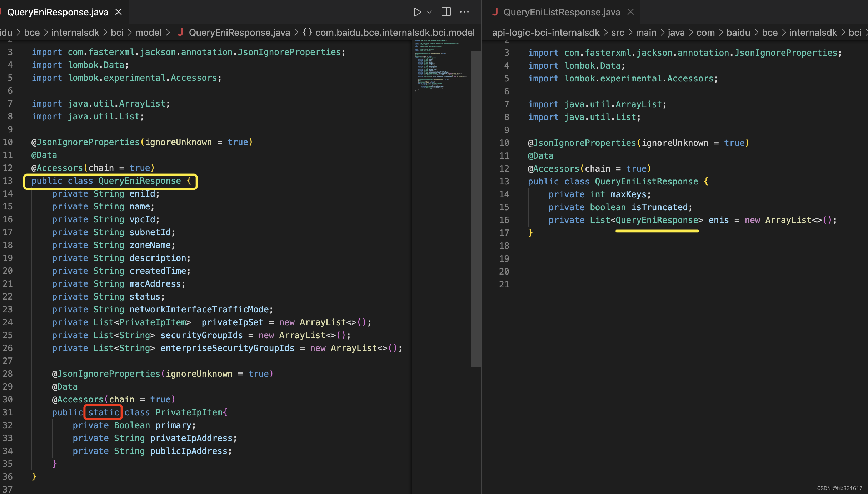Click the 'src' breadcrumb in right editor
Screen dimensions: 868x494
(x=618, y=33)
